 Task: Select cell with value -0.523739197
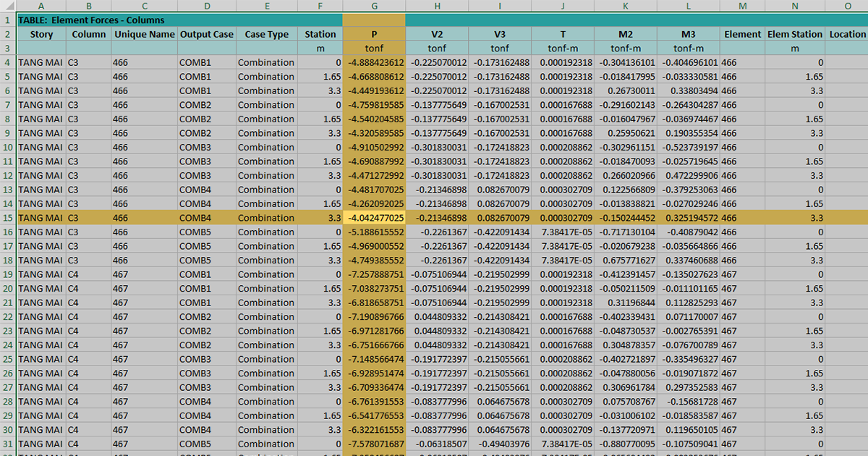pyautogui.click(x=689, y=148)
